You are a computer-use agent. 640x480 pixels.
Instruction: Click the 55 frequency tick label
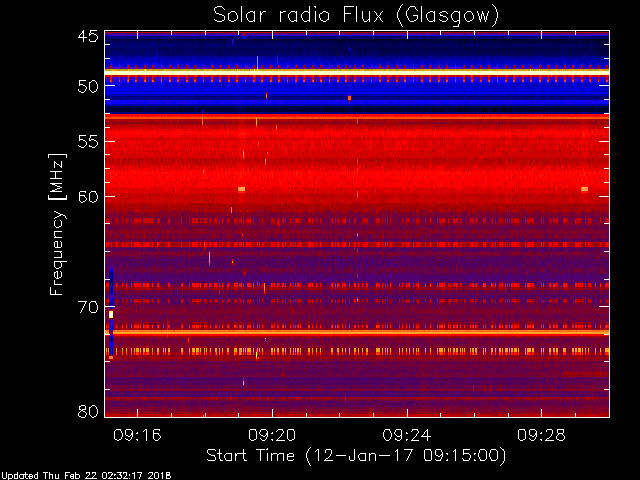pos(88,142)
